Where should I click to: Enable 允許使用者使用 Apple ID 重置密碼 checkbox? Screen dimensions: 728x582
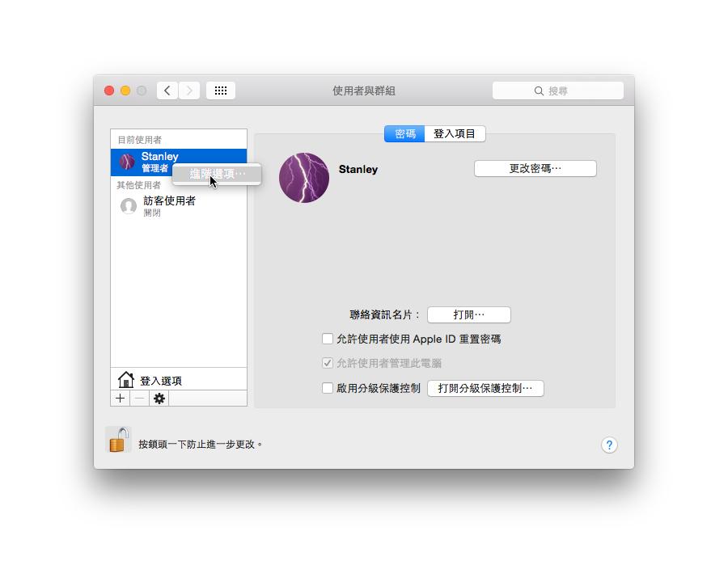[x=328, y=339]
